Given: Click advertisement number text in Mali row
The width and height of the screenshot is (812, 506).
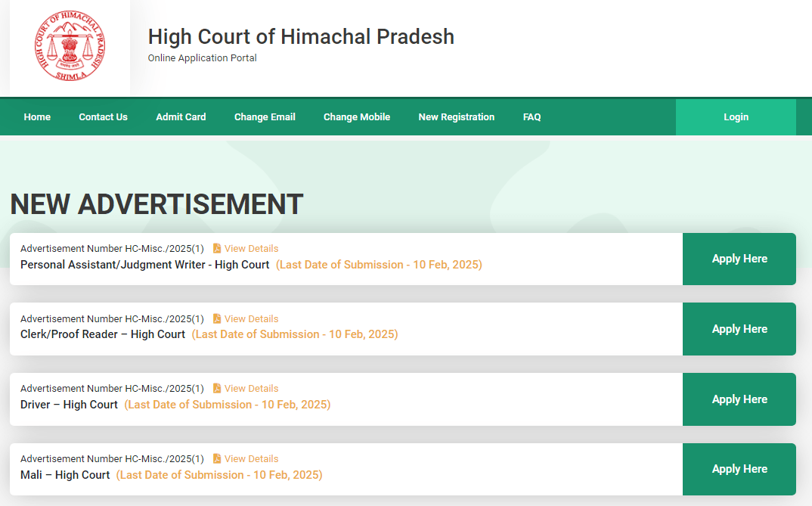Looking at the screenshot, I should click(112, 459).
